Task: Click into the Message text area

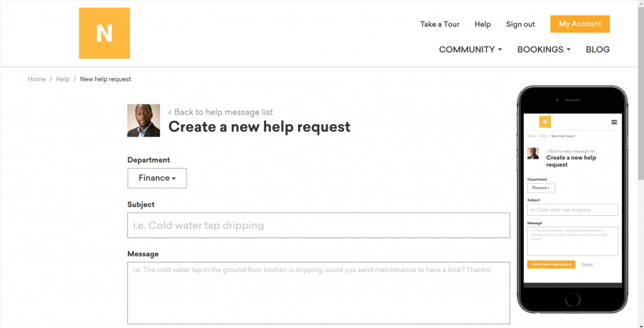Action: click(x=318, y=293)
